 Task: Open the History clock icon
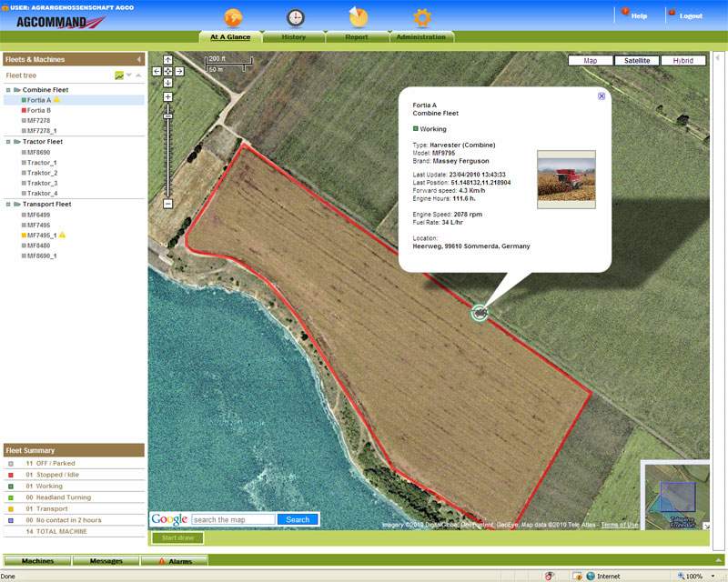pos(296,17)
